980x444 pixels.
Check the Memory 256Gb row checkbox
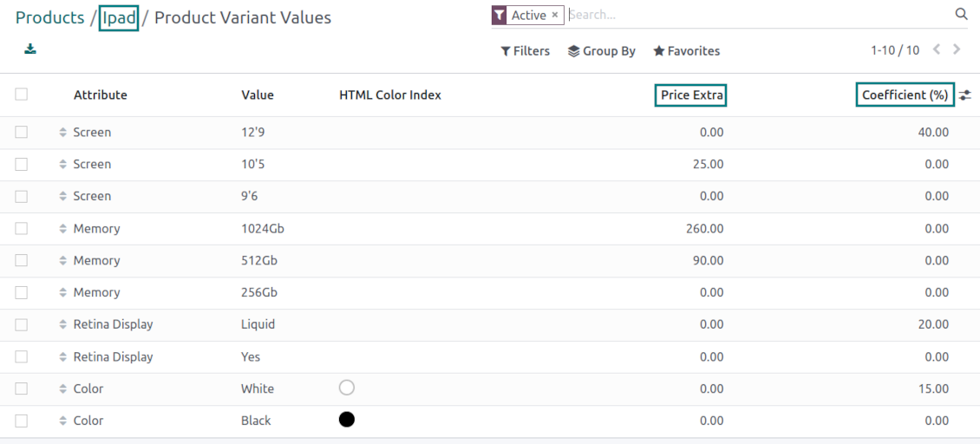(x=22, y=292)
